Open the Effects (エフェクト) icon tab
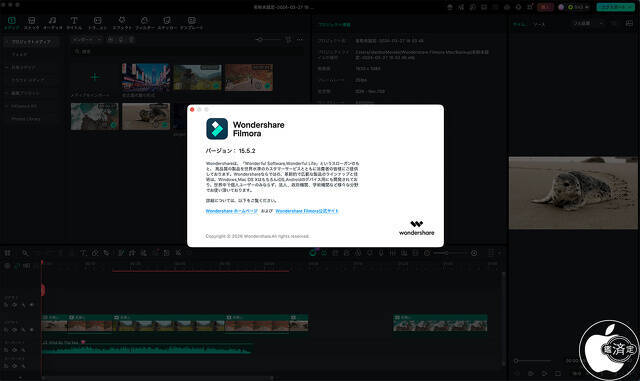Screen dimensions: 640x381 click(122, 23)
